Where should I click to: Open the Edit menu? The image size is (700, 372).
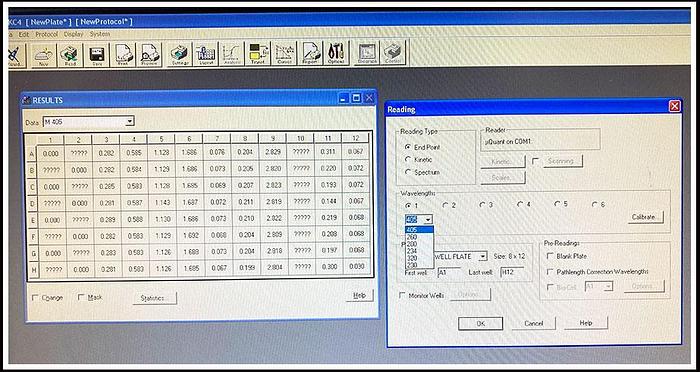click(x=24, y=34)
